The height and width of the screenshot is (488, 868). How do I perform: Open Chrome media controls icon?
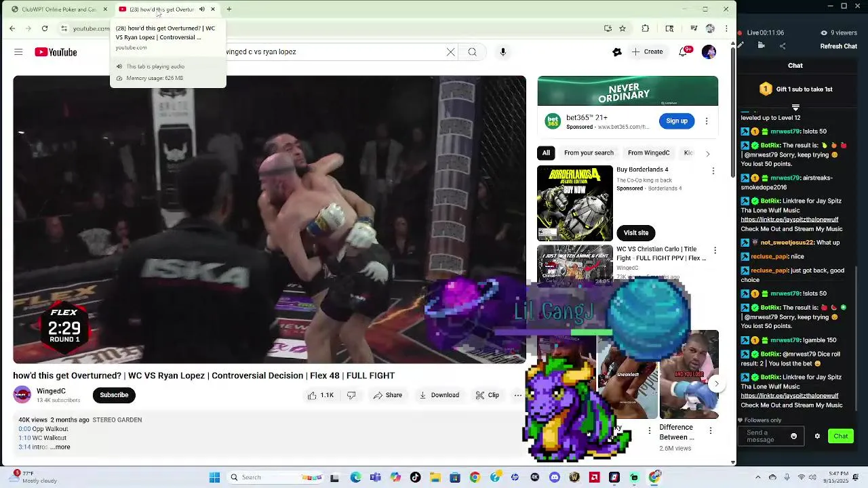coord(694,28)
